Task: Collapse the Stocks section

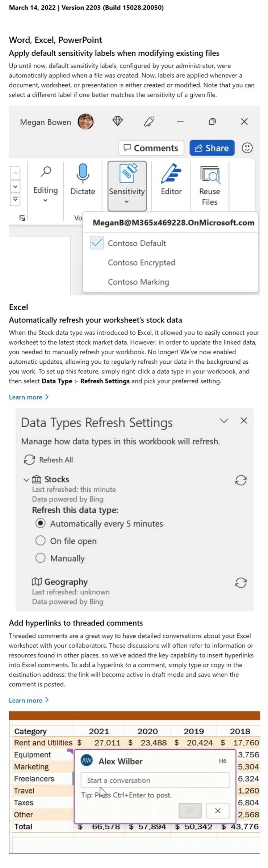Action: pos(26,479)
